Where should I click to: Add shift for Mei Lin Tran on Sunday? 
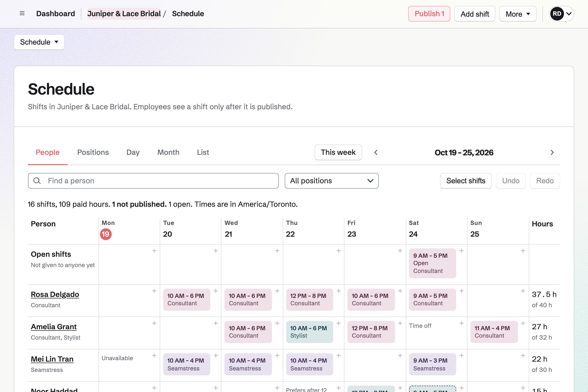tap(523, 355)
